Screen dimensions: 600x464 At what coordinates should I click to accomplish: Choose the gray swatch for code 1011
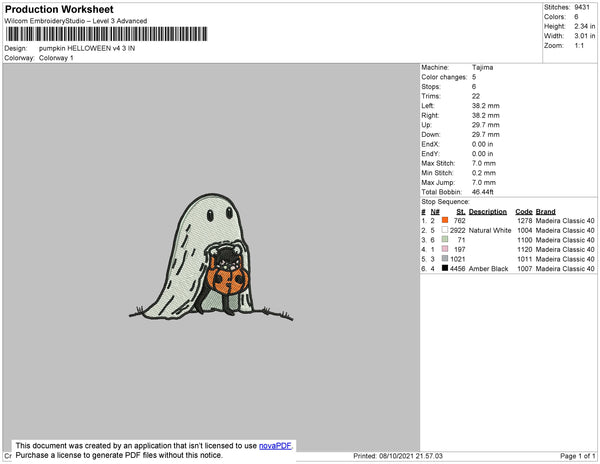coord(445,258)
